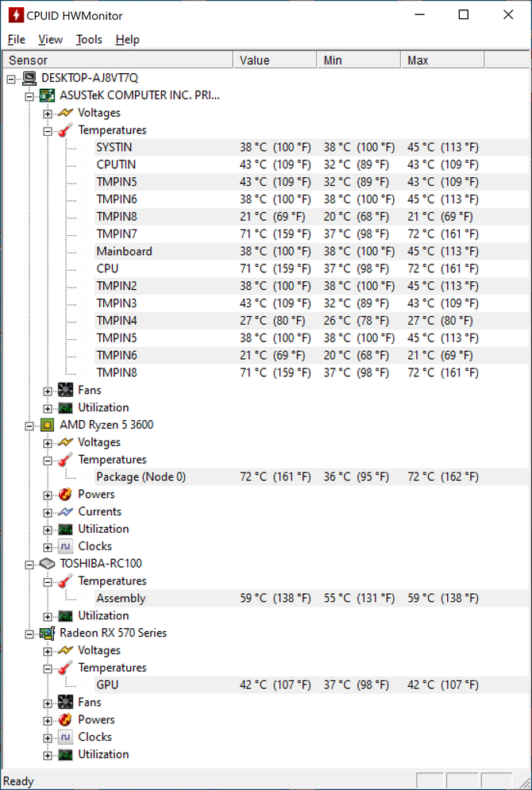Click the Ryzen Powers flame icon
532x790 pixels.
[x=65, y=495]
